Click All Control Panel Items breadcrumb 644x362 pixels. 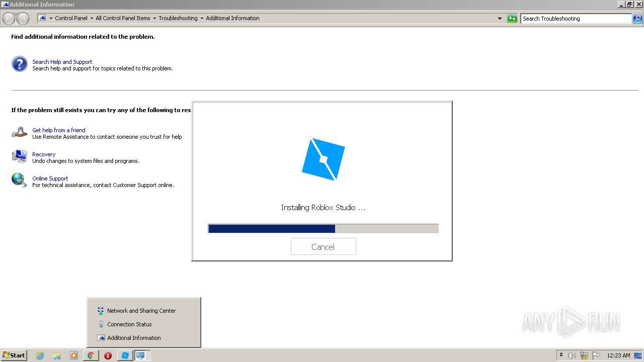pos(123,18)
